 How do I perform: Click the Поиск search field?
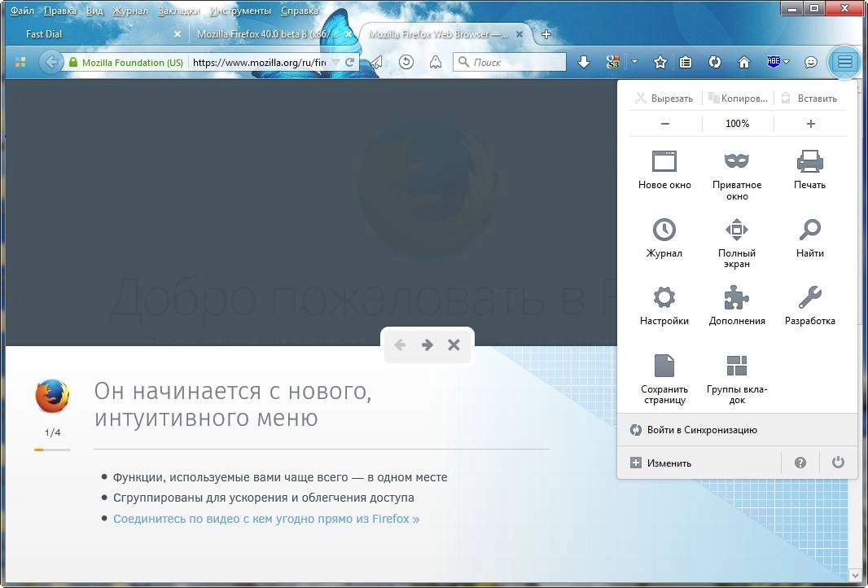pyautogui.click(x=510, y=62)
